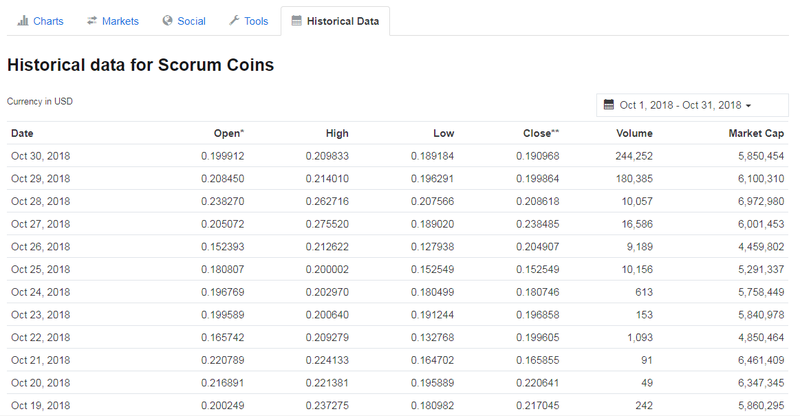Click market cap 6,461,409 for Oct 21

click(x=761, y=360)
